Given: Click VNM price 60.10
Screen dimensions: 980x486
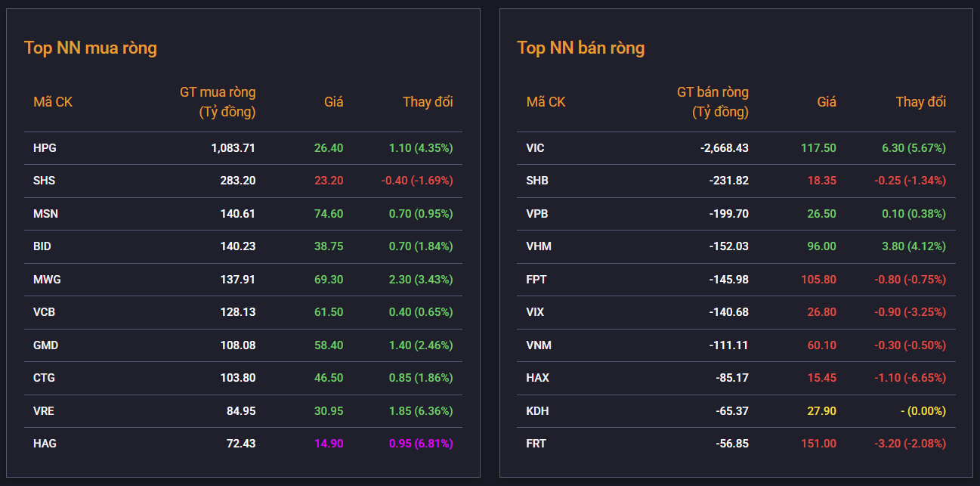Looking at the screenshot, I should pos(822,345).
